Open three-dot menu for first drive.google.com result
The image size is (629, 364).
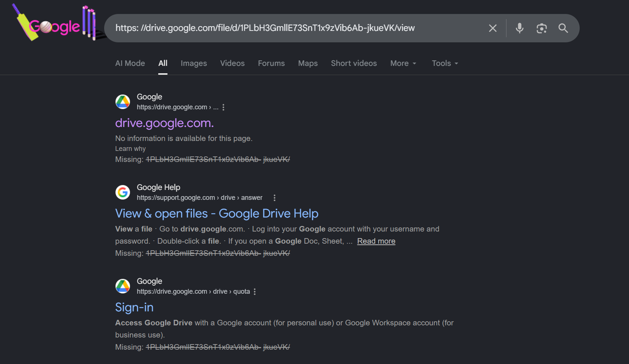pyautogui.click(x=223, y=107)
